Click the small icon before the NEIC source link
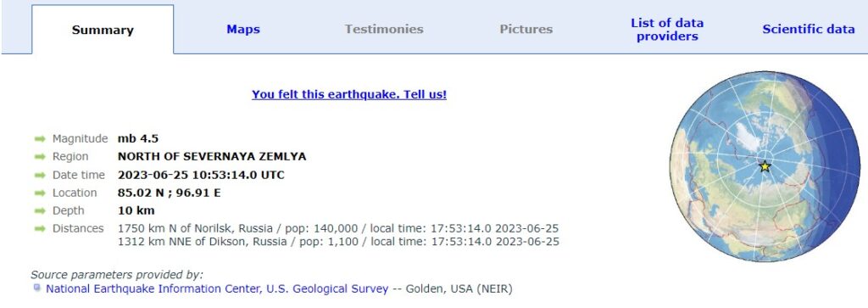 click(x=37, y=288)
